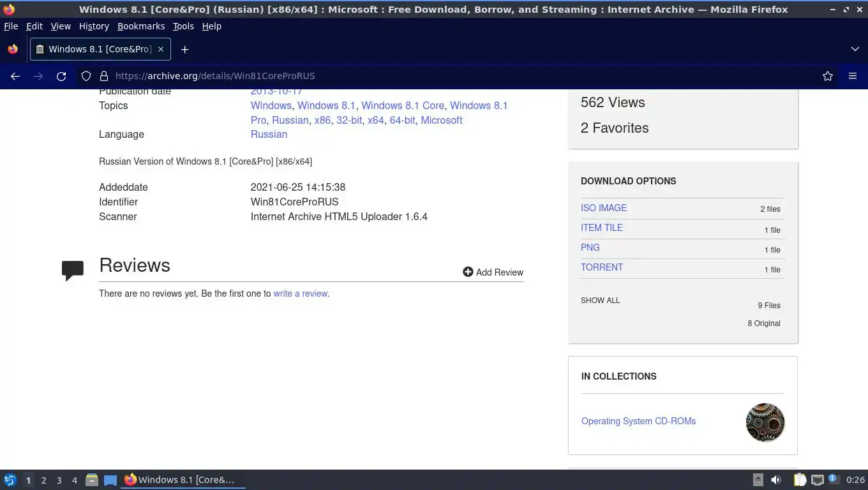Open the File menu
Image resolution: width=868 pixels, height=490 pixels.
pos(11,26)
